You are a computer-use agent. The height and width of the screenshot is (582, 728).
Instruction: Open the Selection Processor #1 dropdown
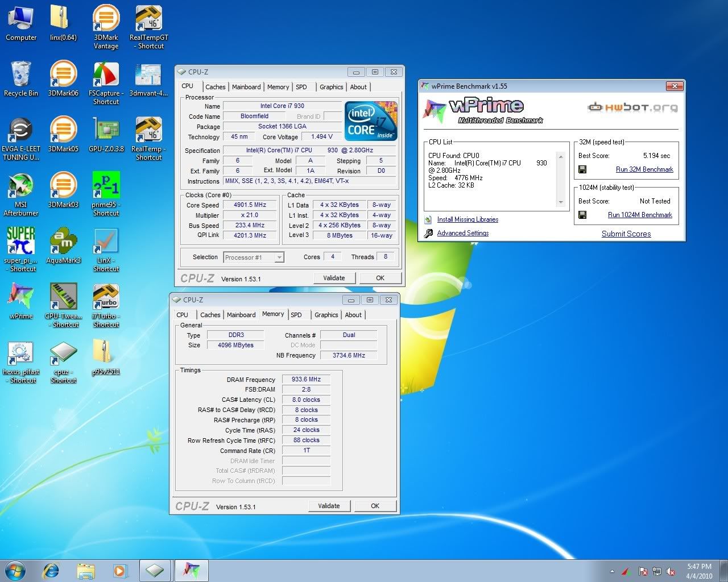click(x=254, y=257)
